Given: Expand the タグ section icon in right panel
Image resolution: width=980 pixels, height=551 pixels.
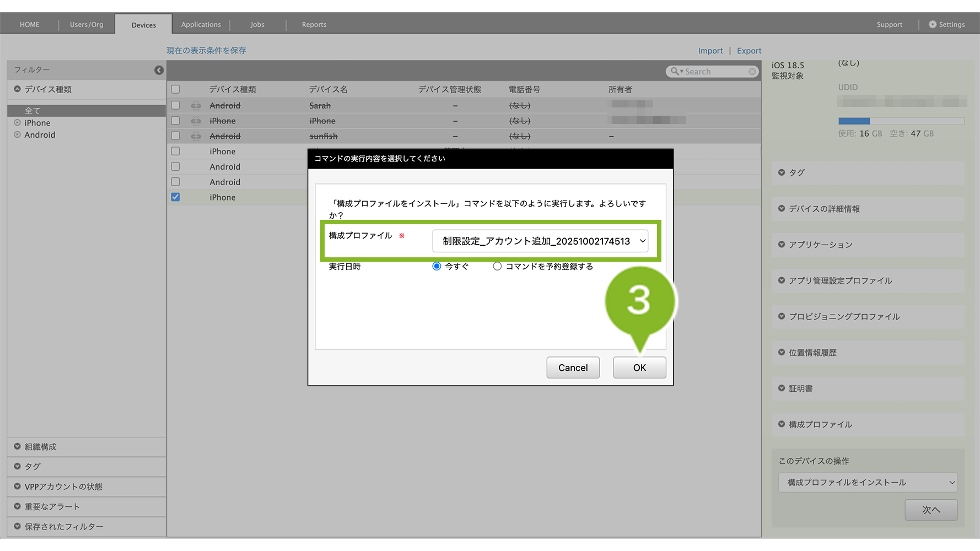Looking at the screenshot, I should tap(782, 172).
